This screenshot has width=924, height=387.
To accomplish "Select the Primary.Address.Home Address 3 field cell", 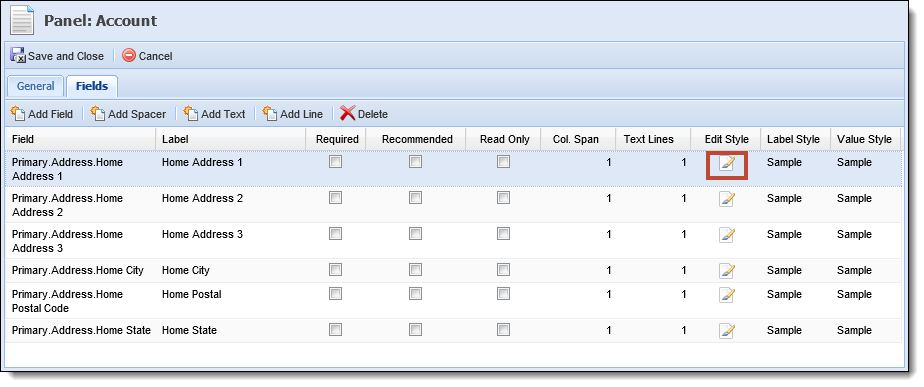I will pos(80,241).
